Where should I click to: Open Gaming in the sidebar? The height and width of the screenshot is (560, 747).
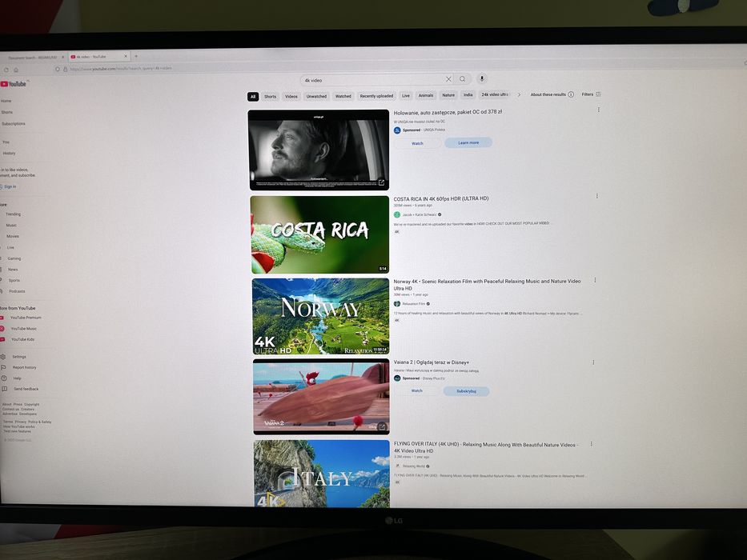pyautogui.click(x=14, y=258)
